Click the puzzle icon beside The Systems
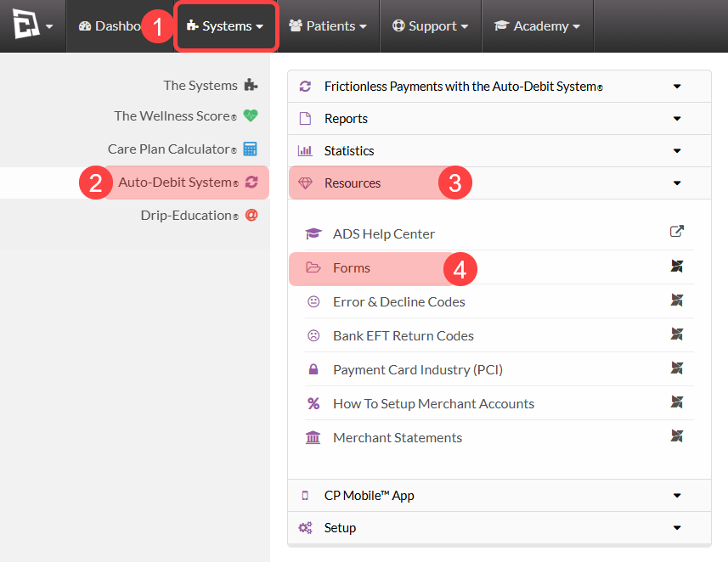This screenshot has width=728, height=562. pyautogui.click(x=251, y=85)
